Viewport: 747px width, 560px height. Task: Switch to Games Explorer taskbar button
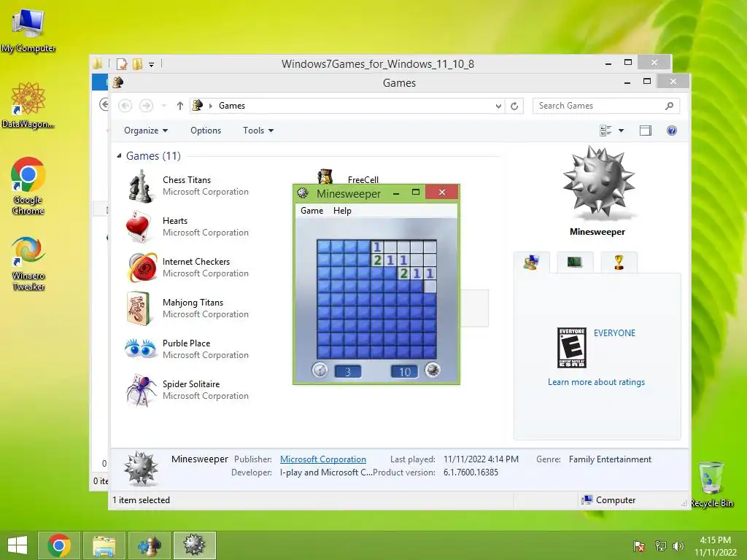point(150,545)
